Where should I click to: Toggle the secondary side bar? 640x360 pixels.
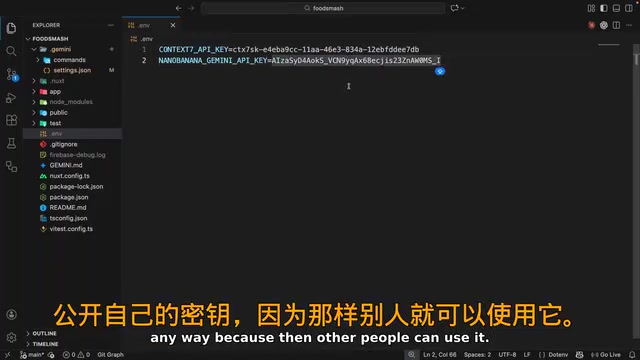[x=629, y=8]
